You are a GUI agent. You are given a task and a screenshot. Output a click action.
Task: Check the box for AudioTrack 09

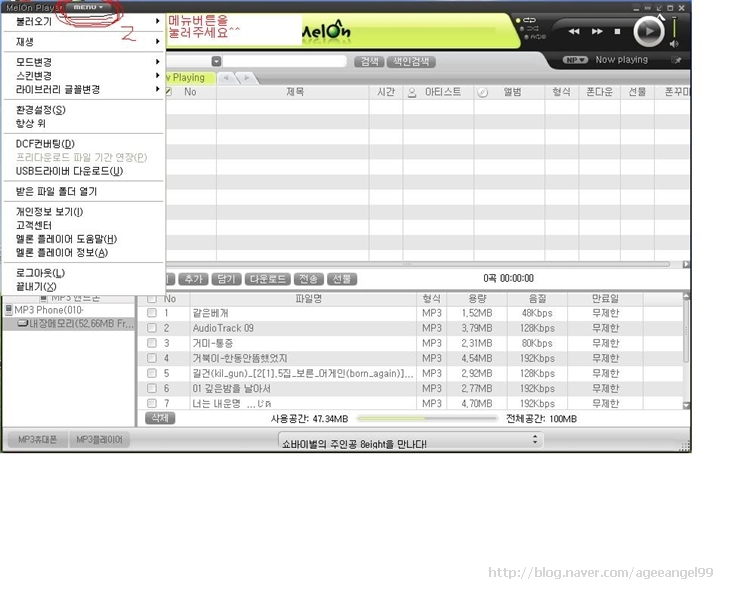point(152,328)
